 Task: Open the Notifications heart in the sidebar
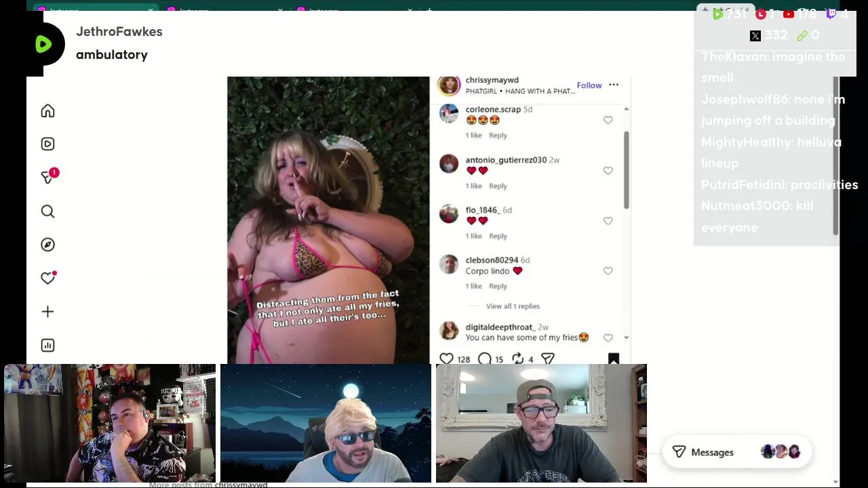point(47,278)
